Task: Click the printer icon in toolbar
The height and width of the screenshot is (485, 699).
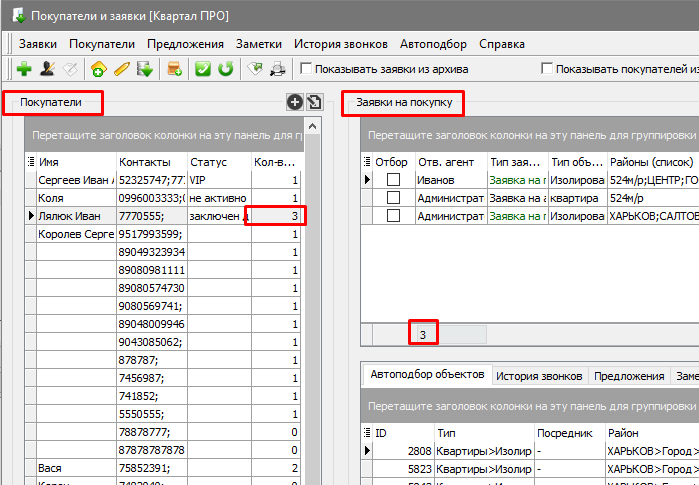Action: (x=279, y=69)
